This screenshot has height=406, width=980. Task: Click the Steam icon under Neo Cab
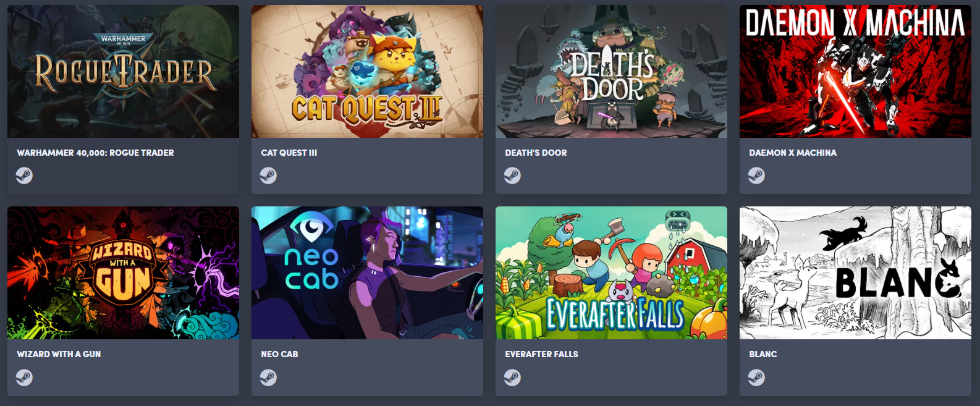(x=268, y=377)
